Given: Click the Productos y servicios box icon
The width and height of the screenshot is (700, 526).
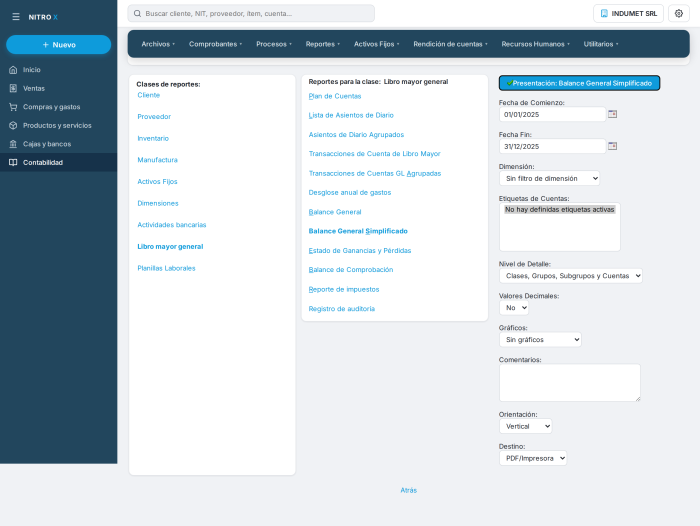Looking at the screenshot, I should (13, 125).
